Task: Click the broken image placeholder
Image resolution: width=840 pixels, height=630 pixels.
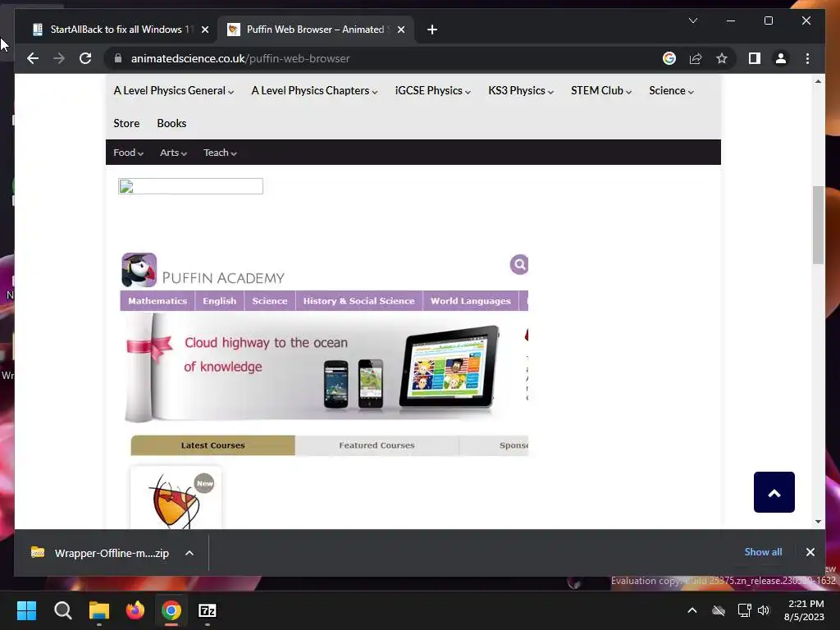Action: [190, 186]
